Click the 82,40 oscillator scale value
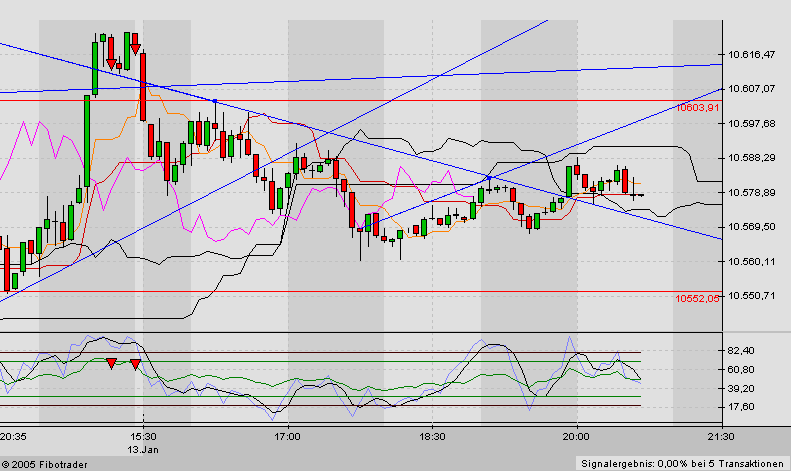Screen dimensions: 791x471 click(x=741, y=350)
